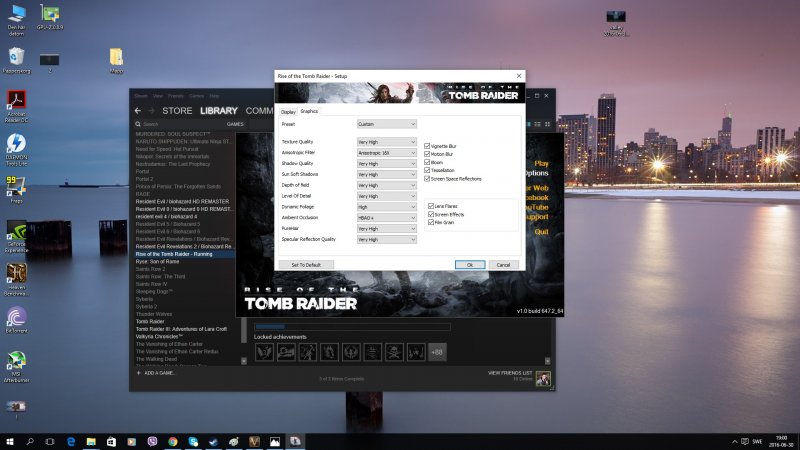
Task: Click the friends avatar in Steam
Action: pyautogui.click(x=543, y=379)
